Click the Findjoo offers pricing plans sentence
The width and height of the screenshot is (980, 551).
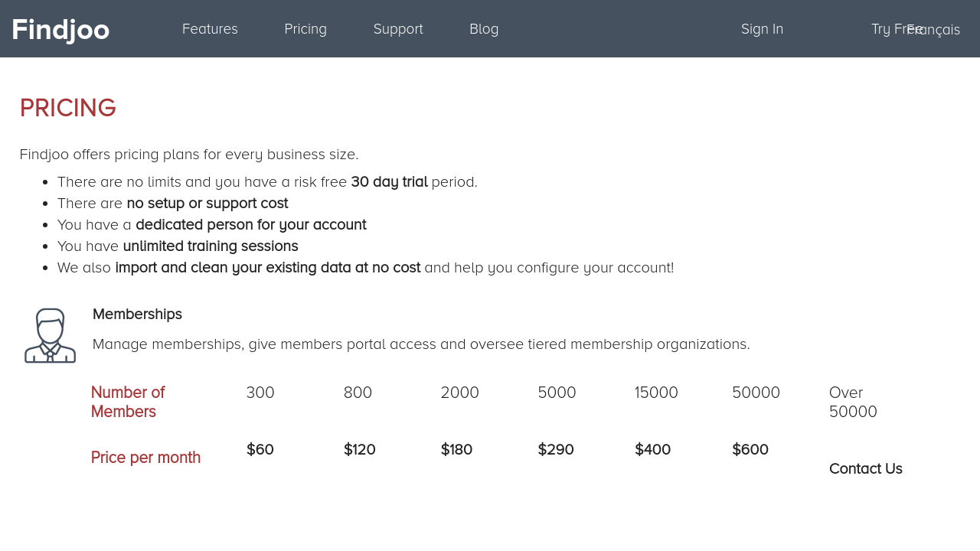point(189,155)
